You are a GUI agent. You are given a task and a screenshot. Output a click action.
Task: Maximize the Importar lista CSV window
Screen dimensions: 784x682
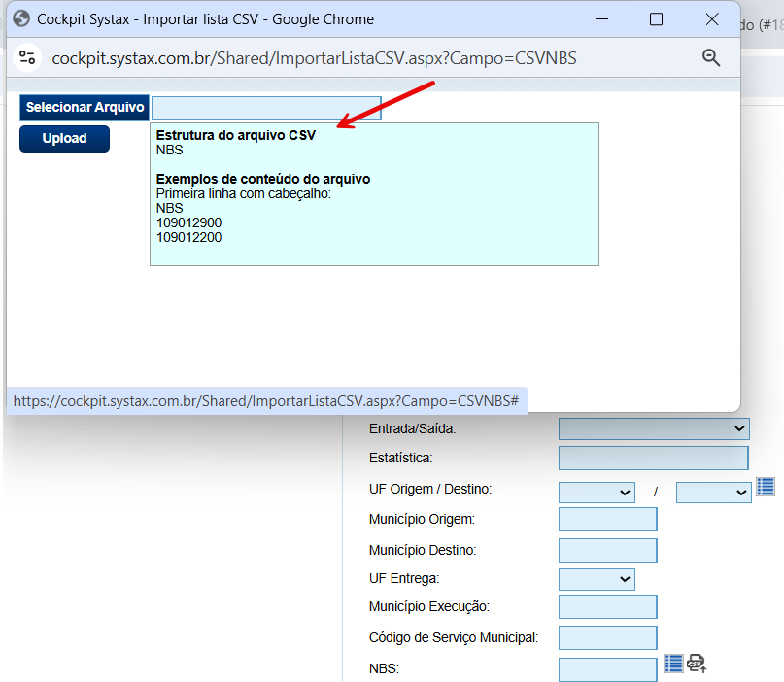tap(656, 19)
